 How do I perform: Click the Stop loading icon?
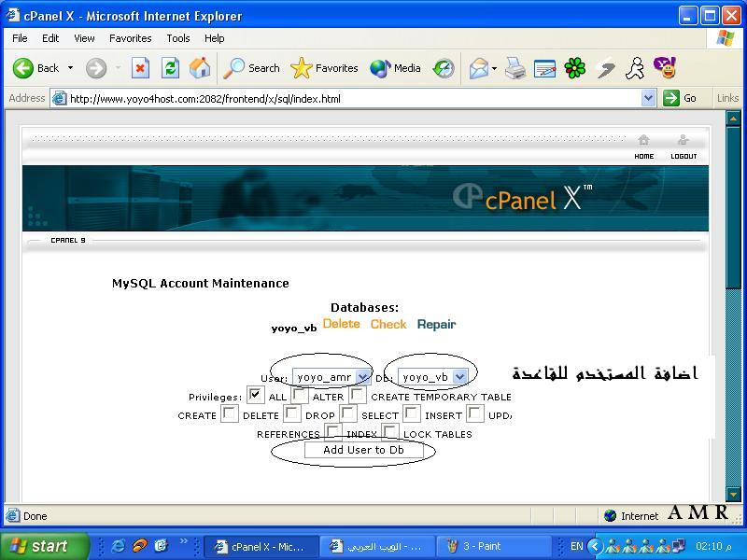point(140,68)
